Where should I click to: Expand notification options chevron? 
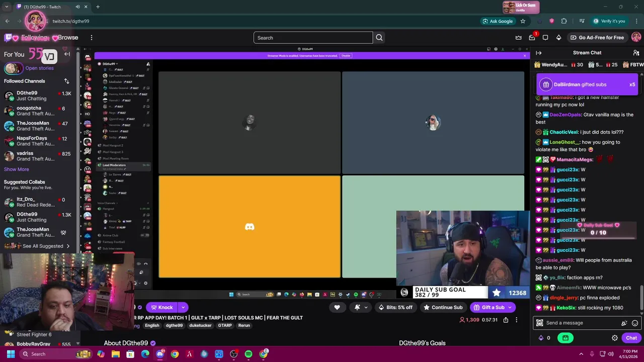coord(366,307)
